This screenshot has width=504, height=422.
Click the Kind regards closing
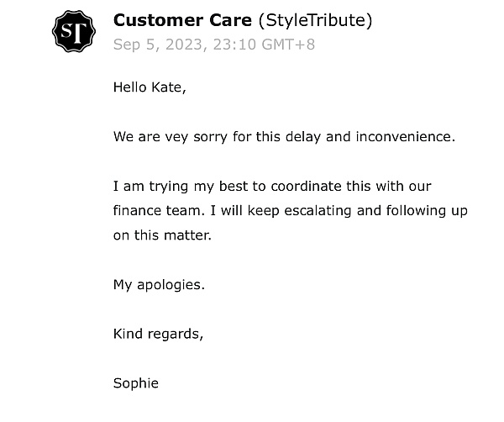[x=159, y=335]
